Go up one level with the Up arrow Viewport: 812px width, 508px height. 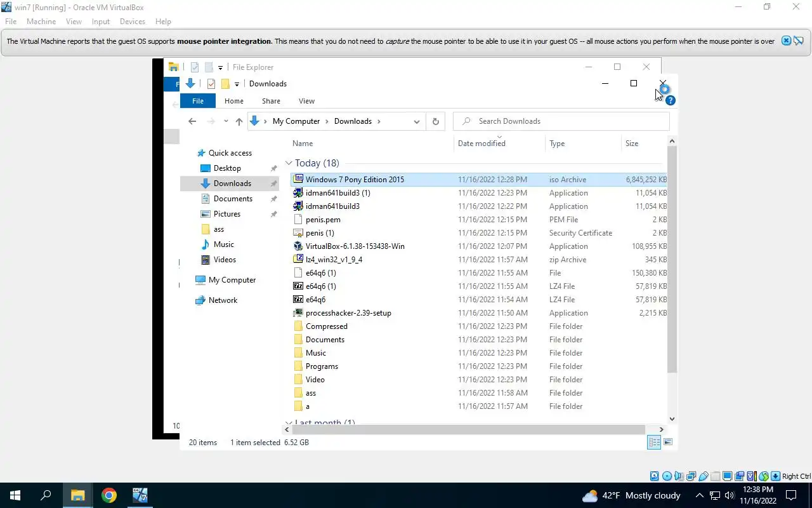pyautogui.click(x=239, y=121)
